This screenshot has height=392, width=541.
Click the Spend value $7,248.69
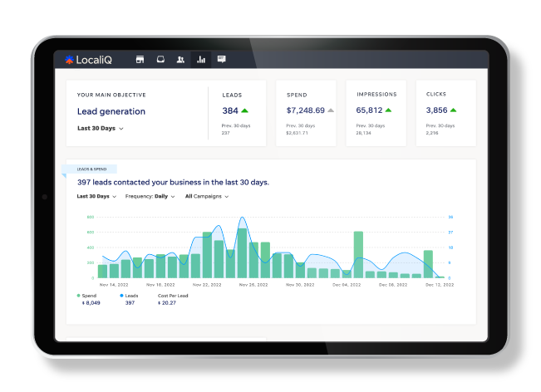pyautogui.click(x=305, y=110)
